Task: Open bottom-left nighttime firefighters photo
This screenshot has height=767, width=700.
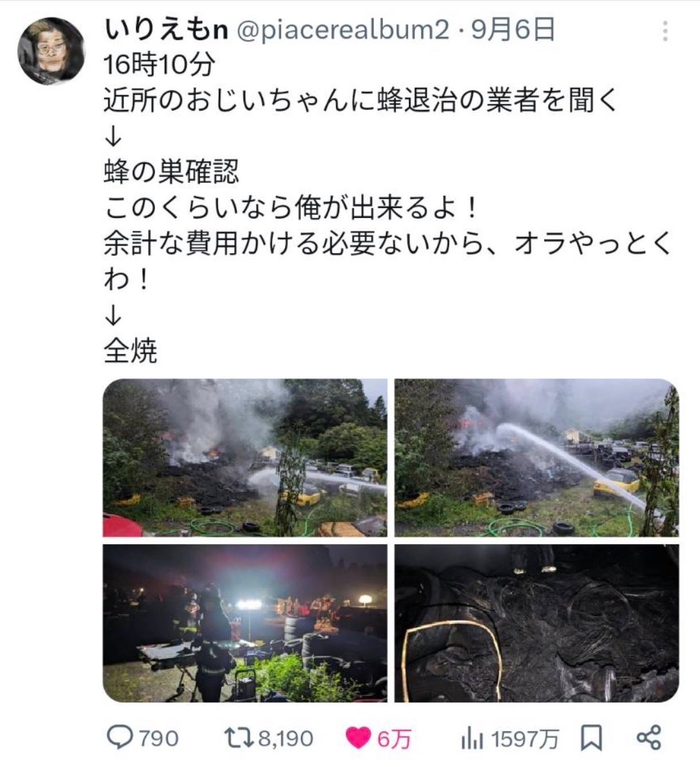Action: pyautogui.click(x=245, y=623)
